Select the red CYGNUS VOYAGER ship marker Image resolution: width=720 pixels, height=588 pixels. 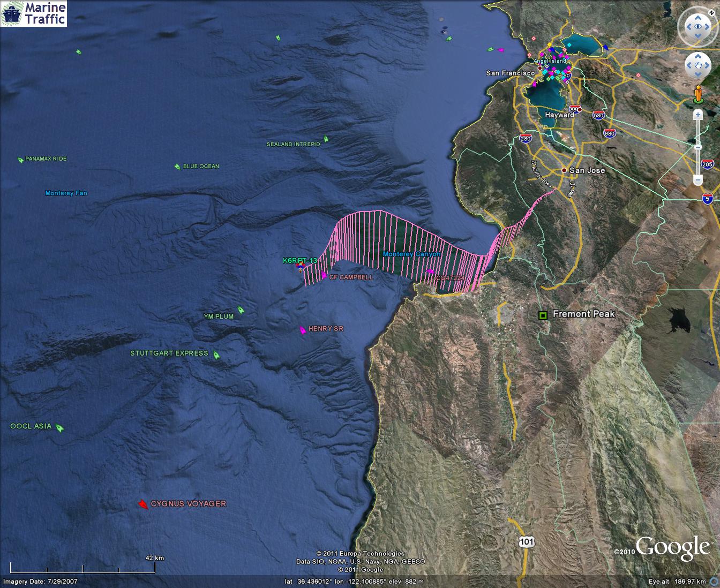coord(142,504)
